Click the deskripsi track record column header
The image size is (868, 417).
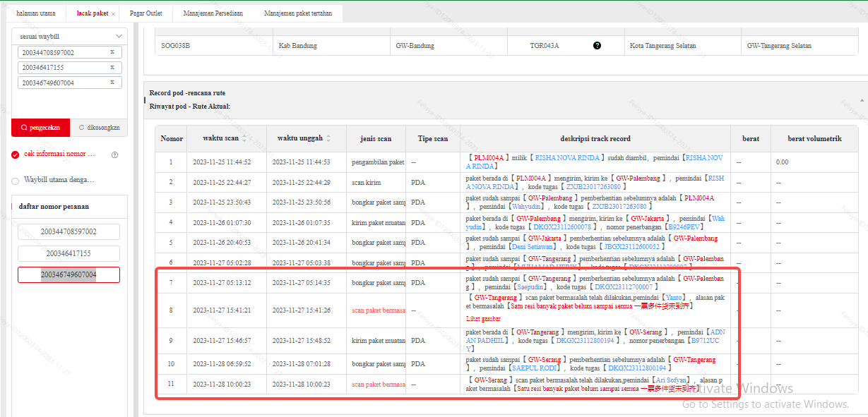[595, 139]
